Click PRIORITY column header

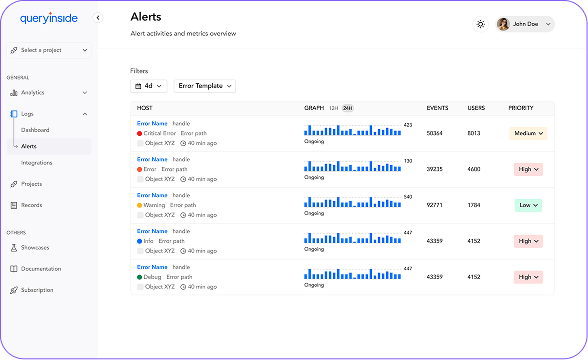521,108
